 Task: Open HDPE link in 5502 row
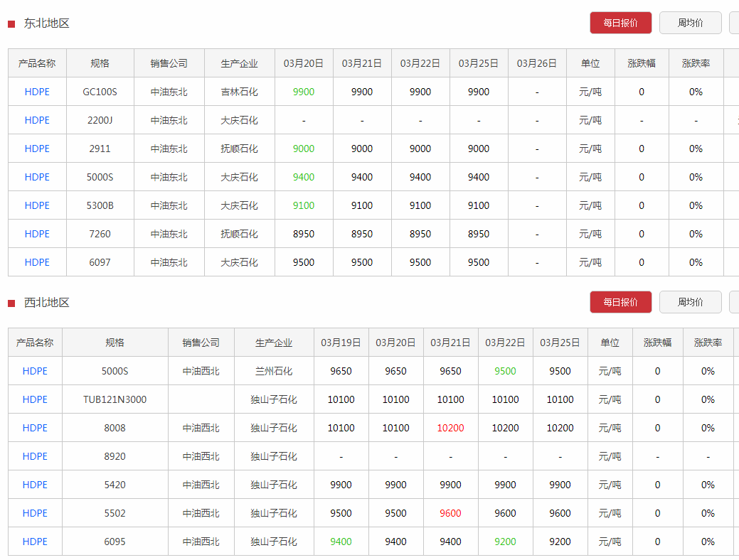tap(35, 513)
